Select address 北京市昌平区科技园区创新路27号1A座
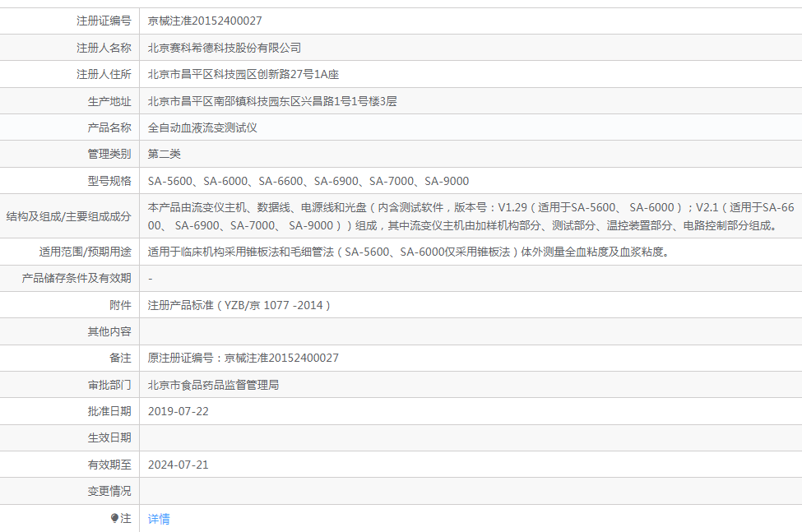This screenshot has width=802, height=532. click(x=243, y=75)
